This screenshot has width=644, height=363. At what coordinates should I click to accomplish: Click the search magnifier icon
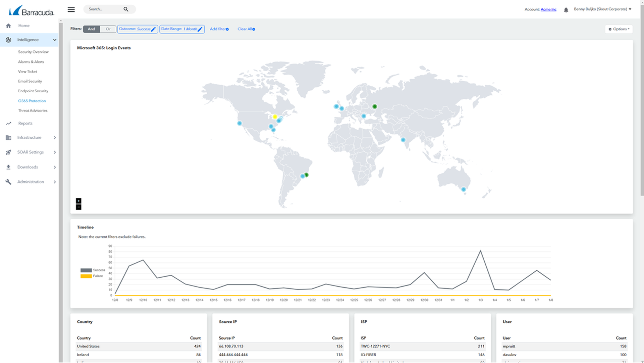pos(126,9)
